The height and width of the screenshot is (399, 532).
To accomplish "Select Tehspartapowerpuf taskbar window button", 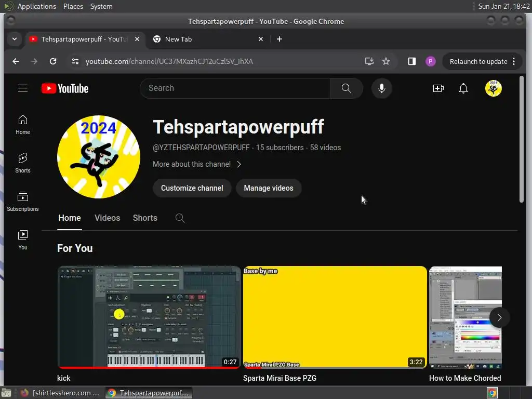I will coord(148,393).
